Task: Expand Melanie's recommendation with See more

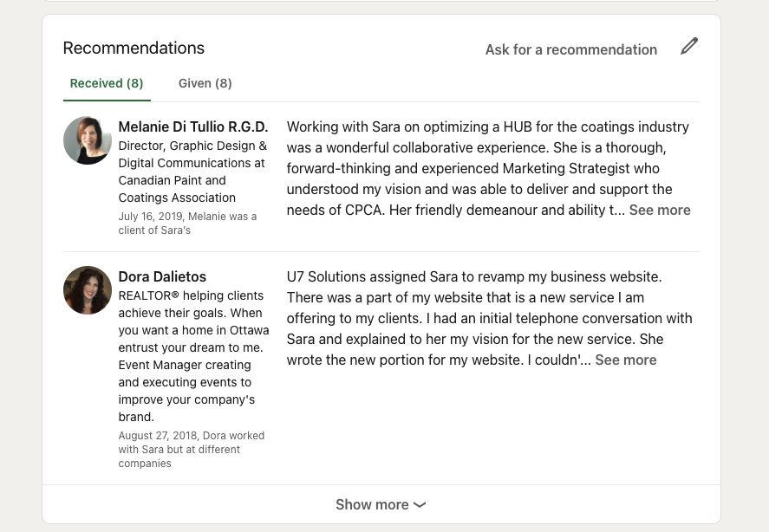Action: [x=660, y=210]
